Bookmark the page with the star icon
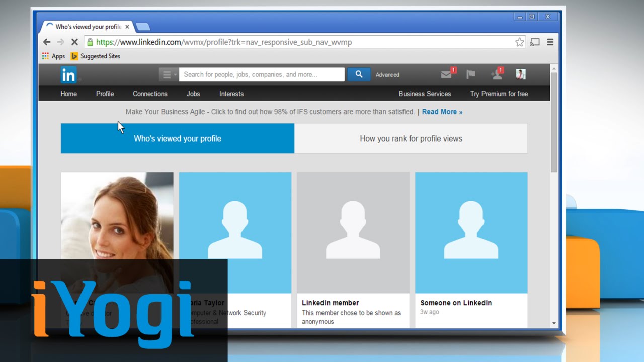Image resolution: width=644 pixels, height=362 pixels. pos(519,42)
